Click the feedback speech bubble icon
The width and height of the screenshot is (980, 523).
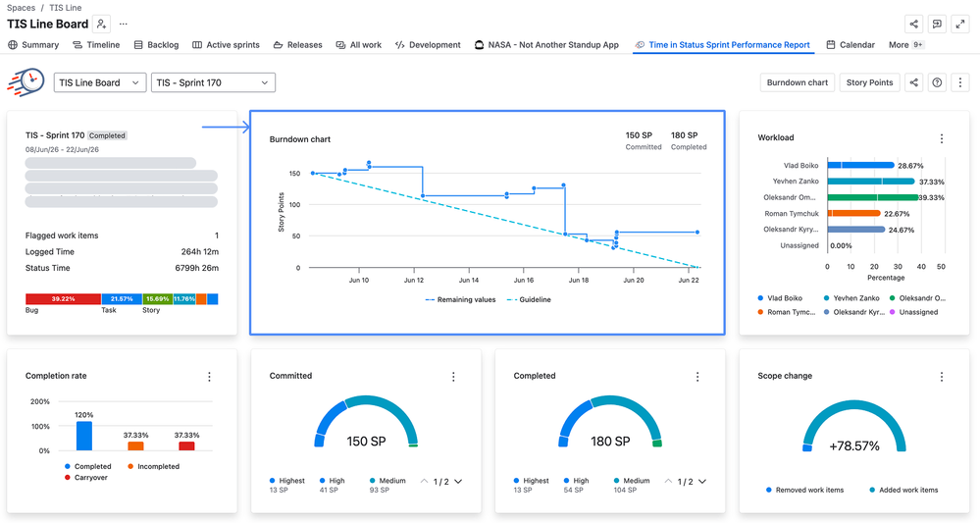tap(937, 25)
